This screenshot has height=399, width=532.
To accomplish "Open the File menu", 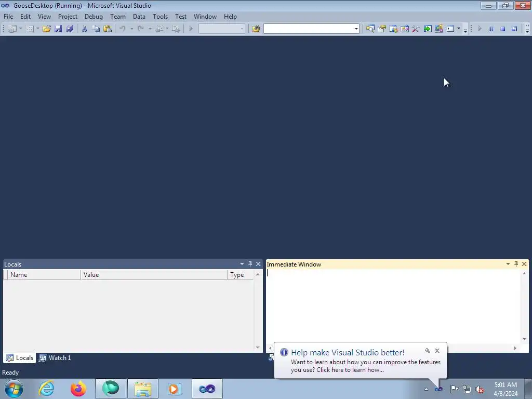I will click(x=8, y=17).
